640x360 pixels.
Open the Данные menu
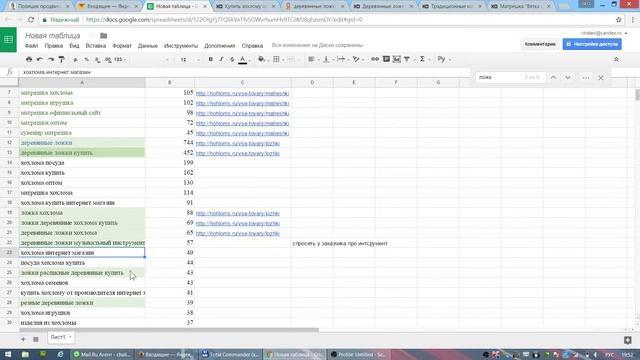click(x=148, y=46)
